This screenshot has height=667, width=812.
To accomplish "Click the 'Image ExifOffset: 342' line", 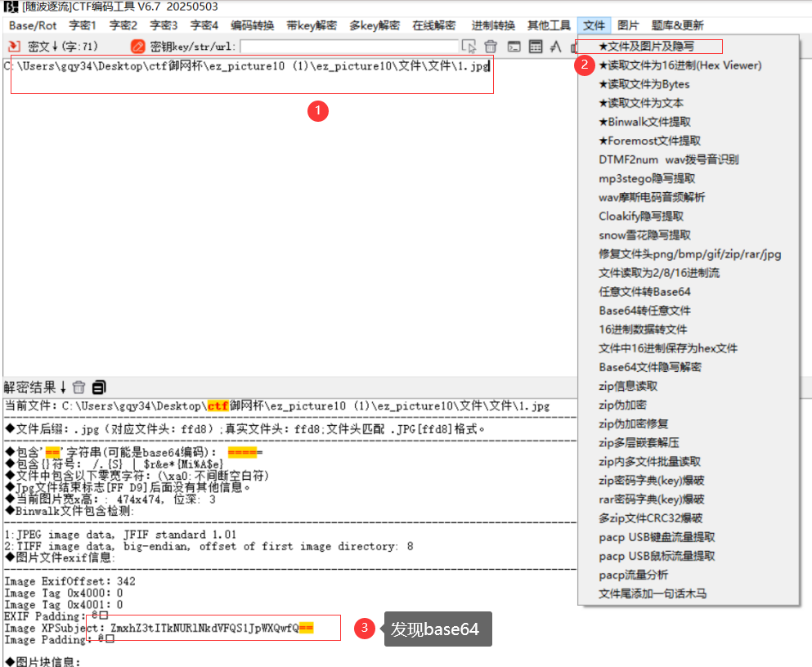I will [70, 582].
